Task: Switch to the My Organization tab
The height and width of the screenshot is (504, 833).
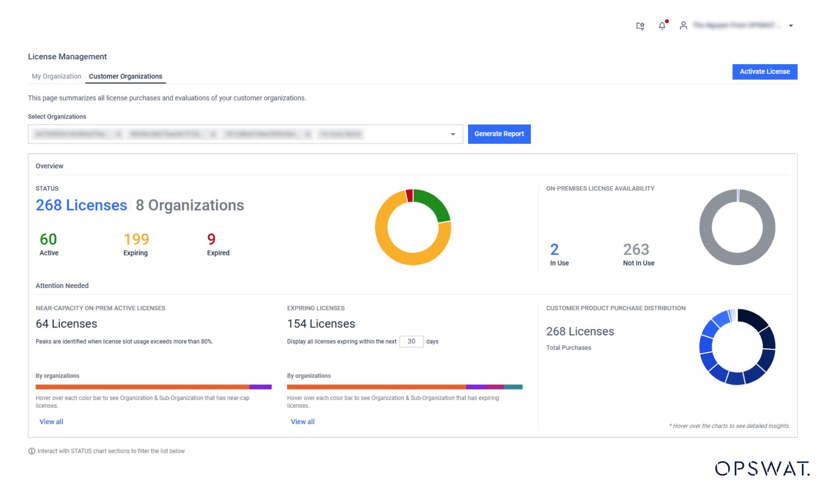Action: pyautogui.click(x=56, y=76)
